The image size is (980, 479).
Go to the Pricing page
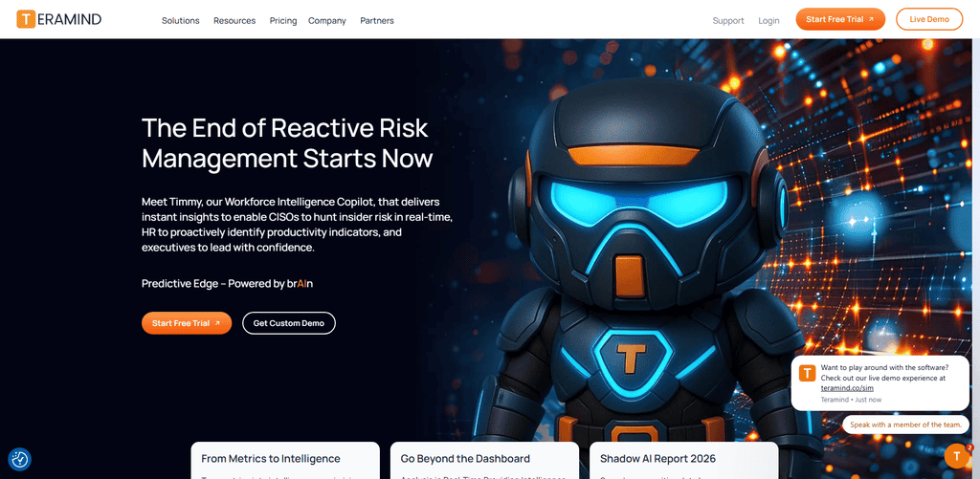pyautogui.click(x=283, y=21)
